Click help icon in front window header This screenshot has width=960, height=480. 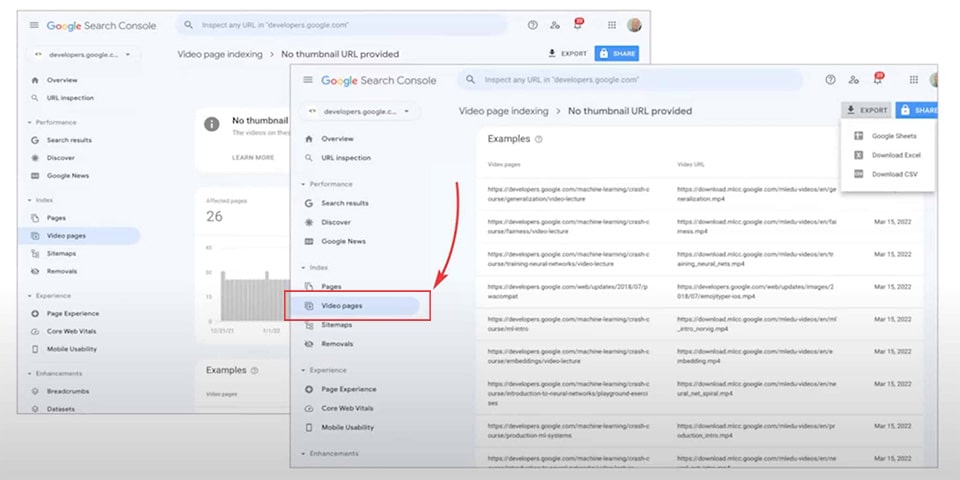pos(830,80)
